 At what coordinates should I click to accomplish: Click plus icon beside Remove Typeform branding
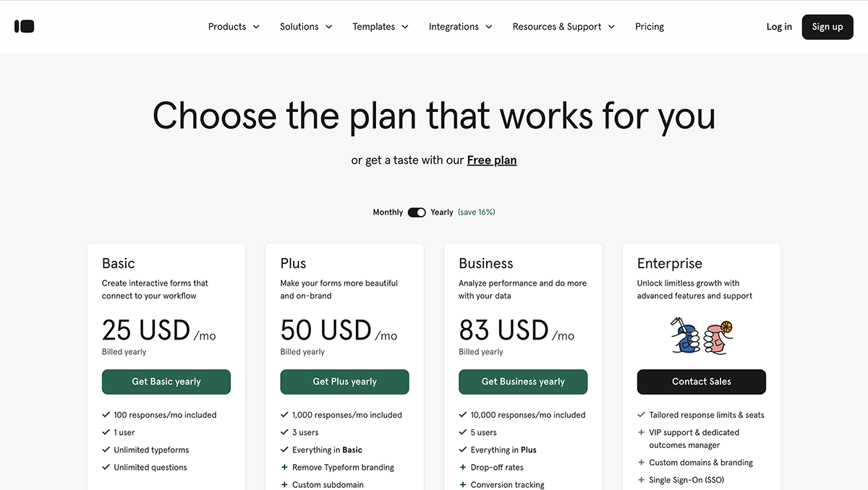point(284,468)
